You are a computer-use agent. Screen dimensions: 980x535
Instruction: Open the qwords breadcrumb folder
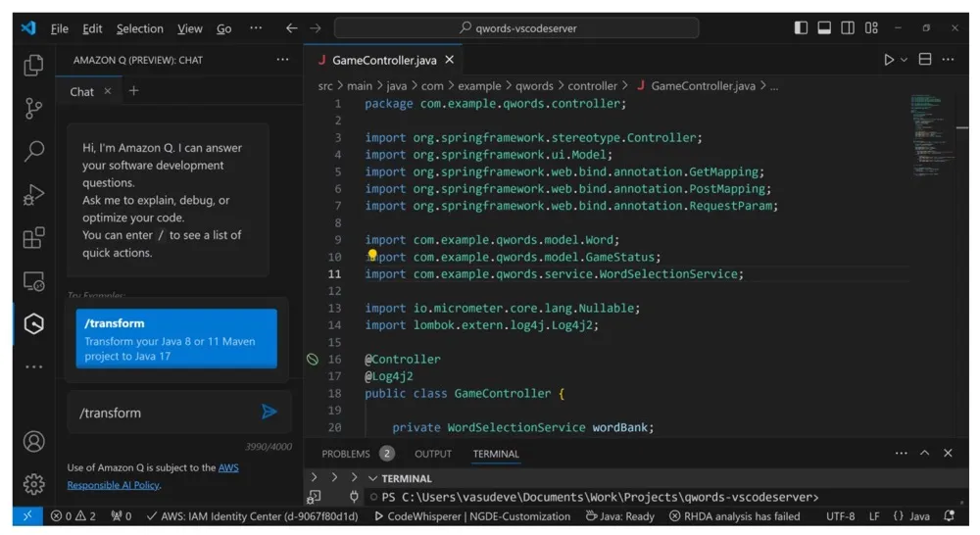[534, 86]
